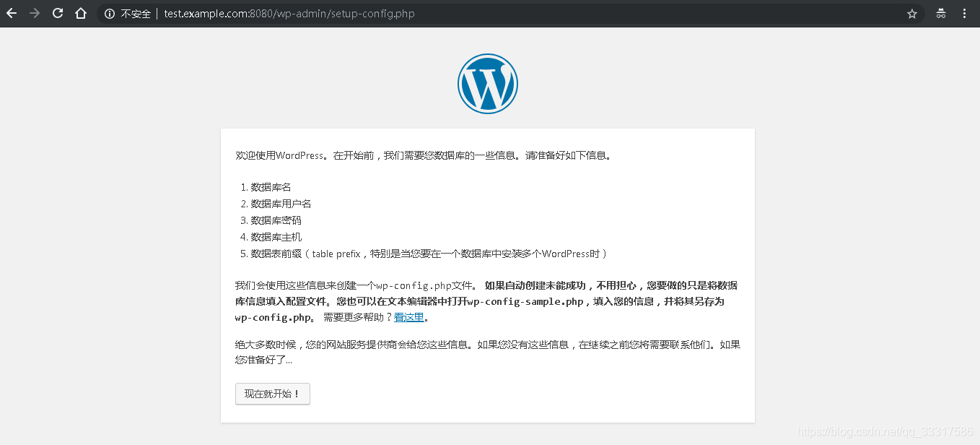Click the browser back arrow
980x445 pixels.
pyautogui.click(x=12, y=13)
